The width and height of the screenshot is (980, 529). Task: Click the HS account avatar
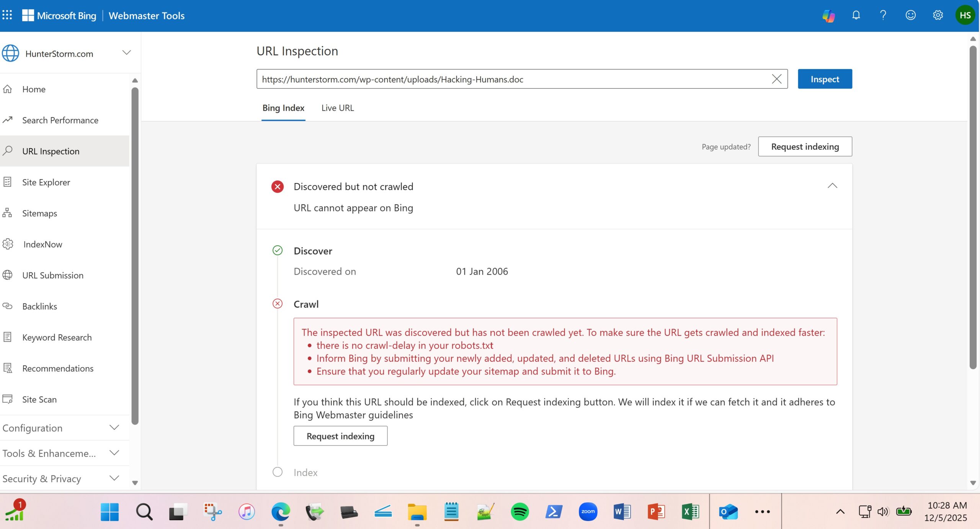click(x=965, y=15)
